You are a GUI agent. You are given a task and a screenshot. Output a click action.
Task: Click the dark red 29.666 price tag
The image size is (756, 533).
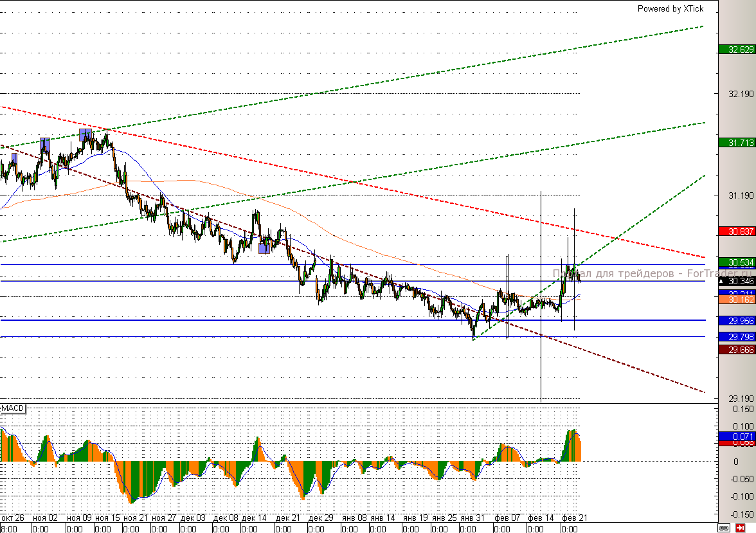pos(736,349)
